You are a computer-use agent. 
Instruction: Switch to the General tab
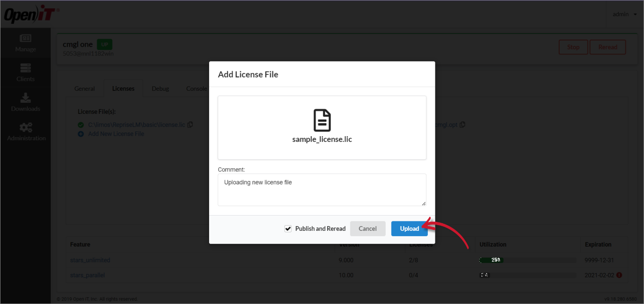coord(85,88)
